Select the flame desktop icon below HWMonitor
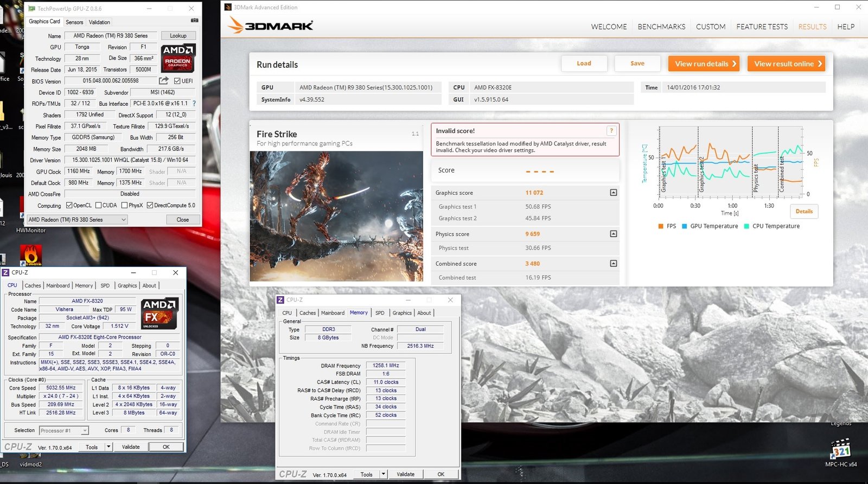Image resolution: width=868 pixels, height=484 pixels. [x=31, y=256]
